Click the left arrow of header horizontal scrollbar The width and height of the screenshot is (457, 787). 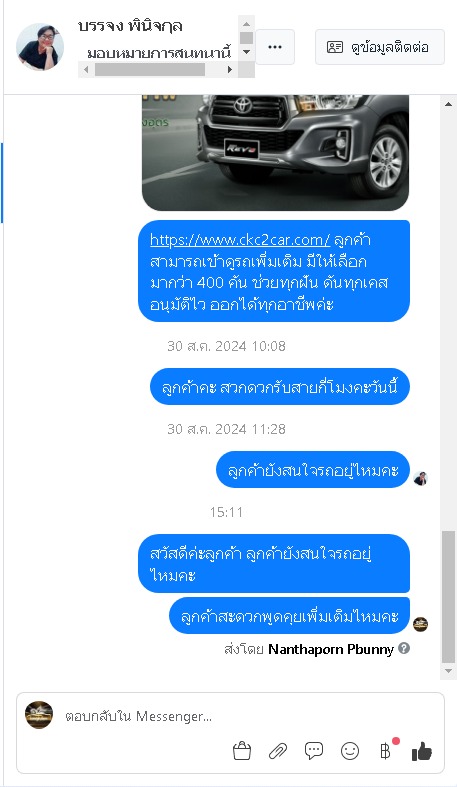[86, 70]
